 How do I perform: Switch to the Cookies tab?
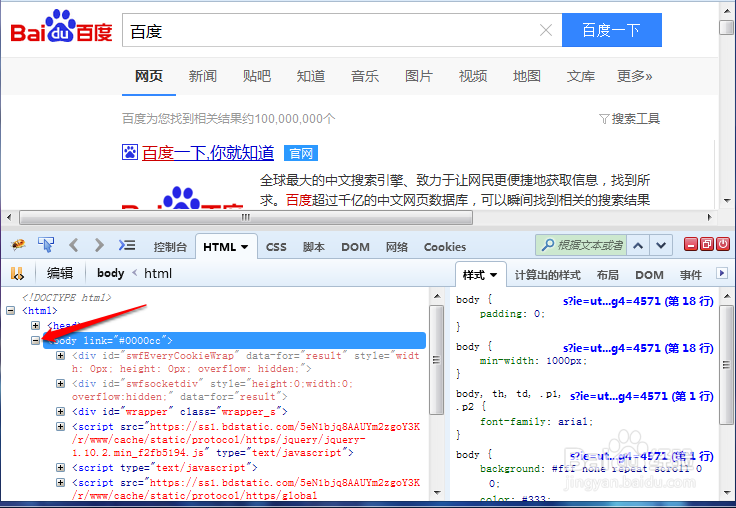(x=445, y=247)
